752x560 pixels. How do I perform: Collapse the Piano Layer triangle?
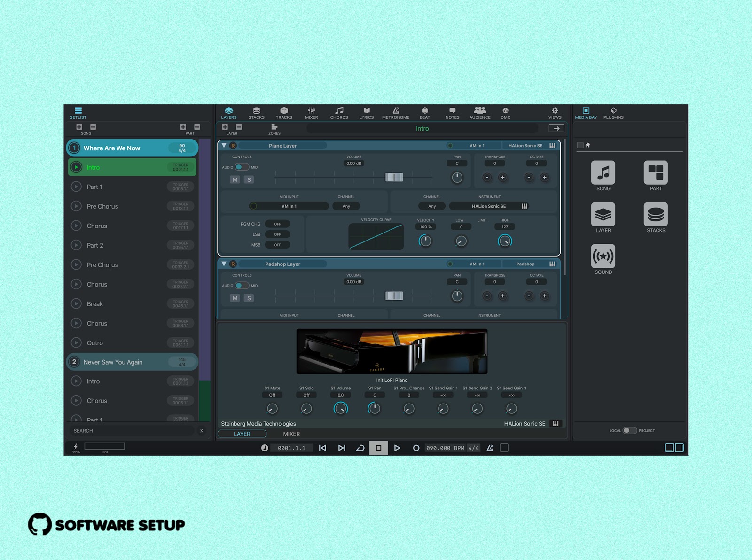224,146
